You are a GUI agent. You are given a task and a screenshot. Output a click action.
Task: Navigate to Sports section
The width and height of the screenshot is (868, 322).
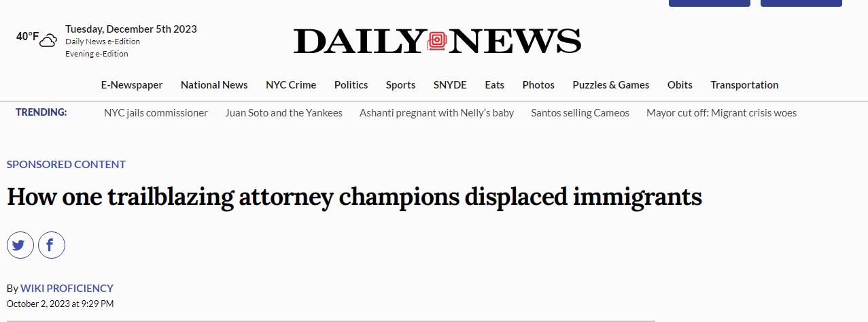(x=400, y=85)
